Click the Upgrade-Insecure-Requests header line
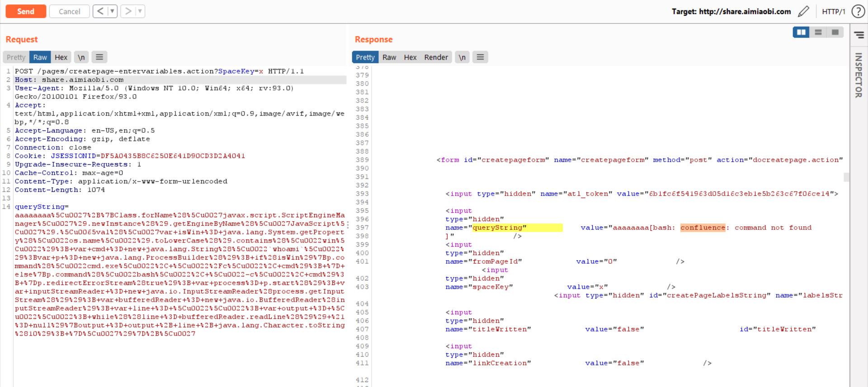The width and height of the screenshot is (868, 387). (x=78, y=164)
